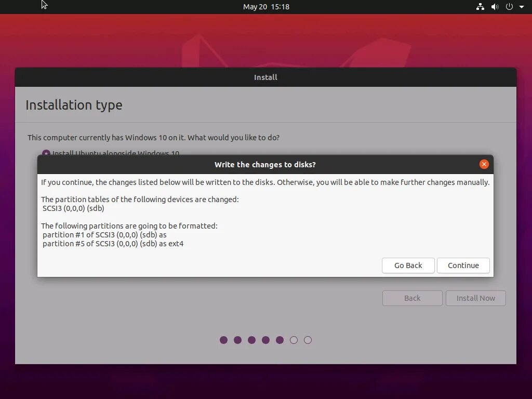Click 'This computer currently has Windows 10' text
Image resolution: width=532 pixels, height=399 pixels.
(x=153, y=137)
